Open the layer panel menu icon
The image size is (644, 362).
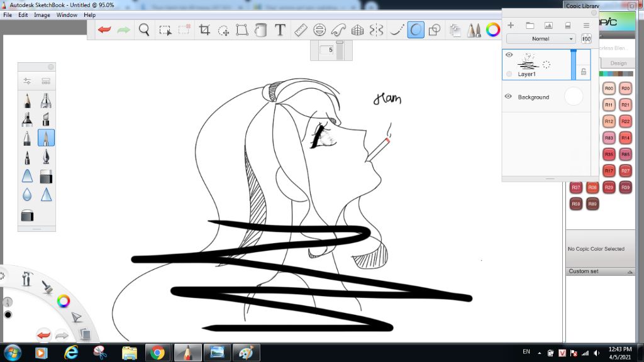[x=586, y=25]
